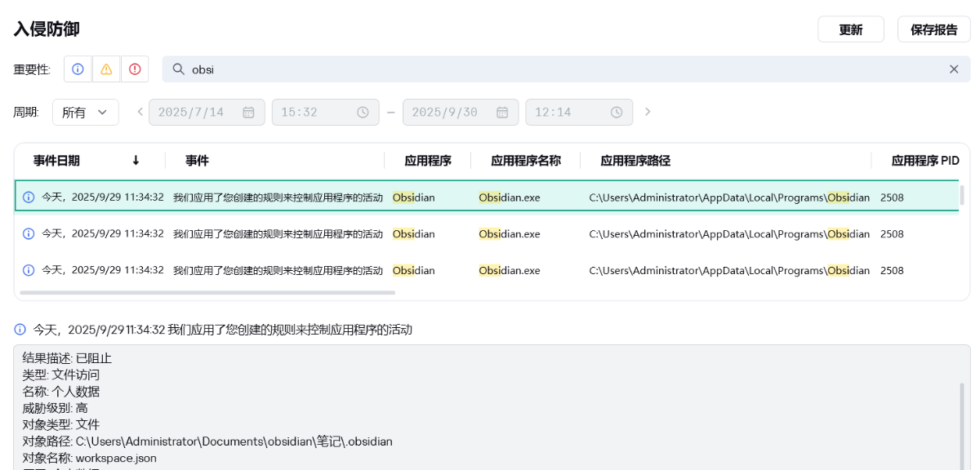
Task: Click info icon of highlighted first event row
Action: 29,197
